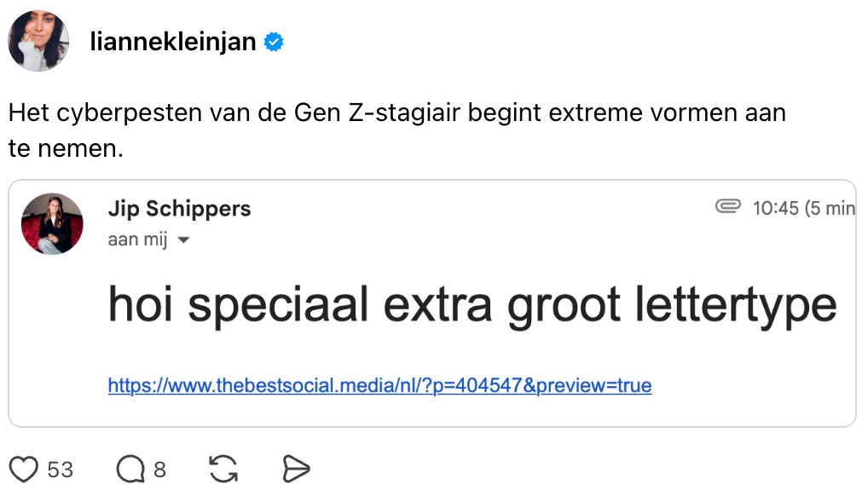Click the paperclip attachment icon
Viewport: 868px width, 496px height.
click(727, 207)
